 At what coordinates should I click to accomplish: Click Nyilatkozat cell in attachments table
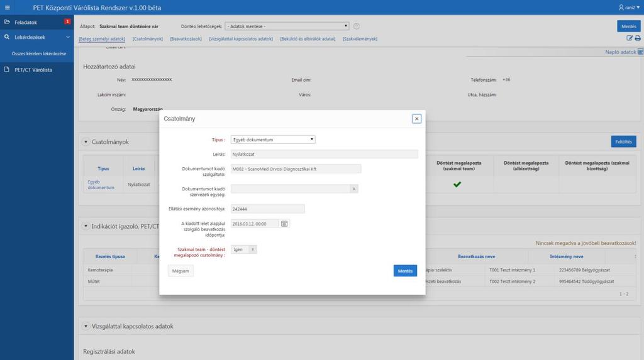[x=139, y=185]
